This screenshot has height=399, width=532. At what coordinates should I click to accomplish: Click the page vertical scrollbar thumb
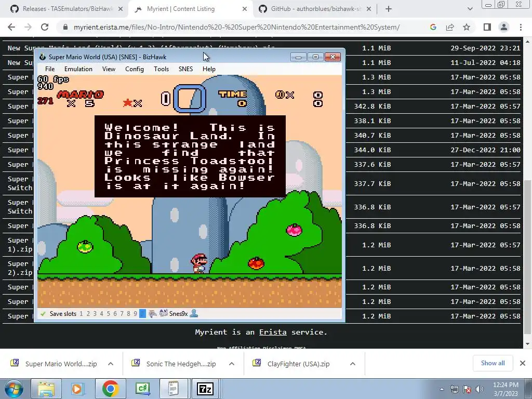tap(527, 257)
